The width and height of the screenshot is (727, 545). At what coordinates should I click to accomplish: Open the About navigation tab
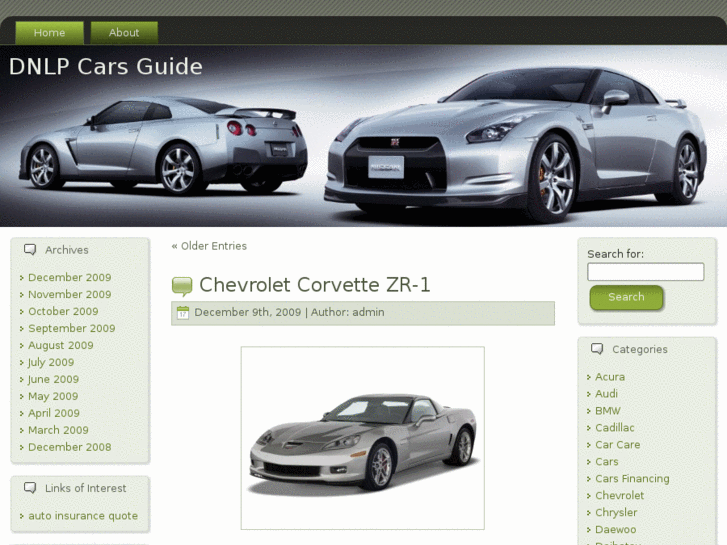(x=124, y=33)
